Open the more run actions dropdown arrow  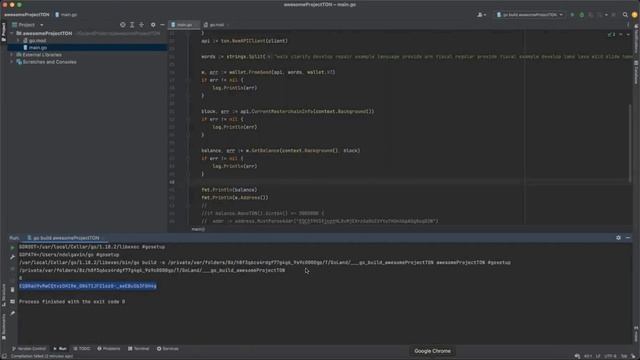coord(606,15)
